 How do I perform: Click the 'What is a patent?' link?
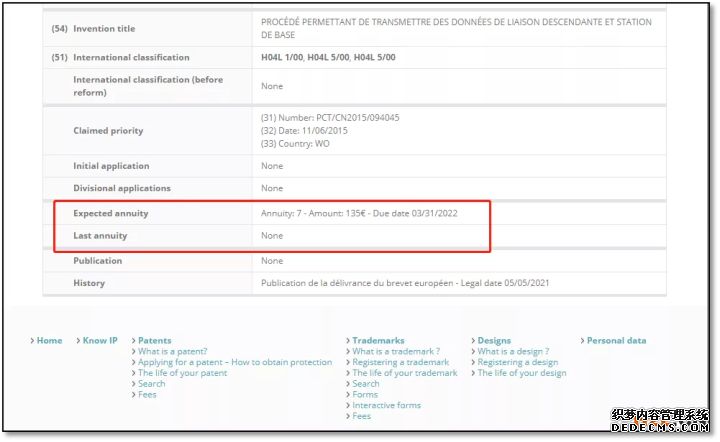(173, 352)
